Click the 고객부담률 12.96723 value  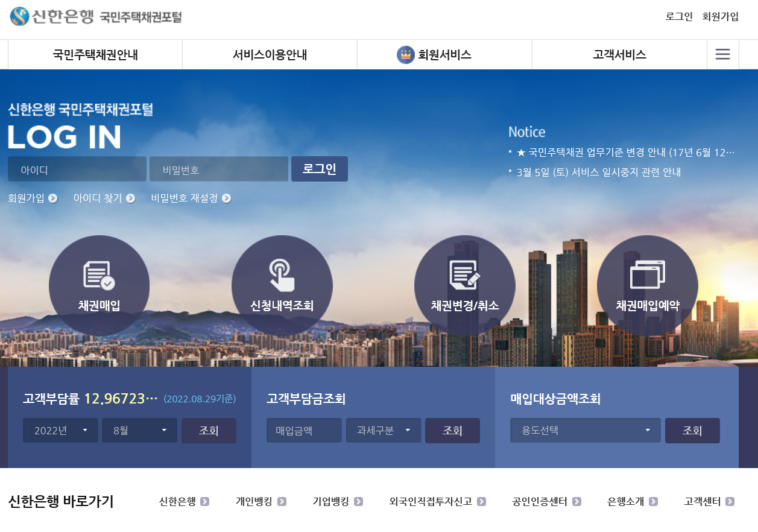pos(121,399)
